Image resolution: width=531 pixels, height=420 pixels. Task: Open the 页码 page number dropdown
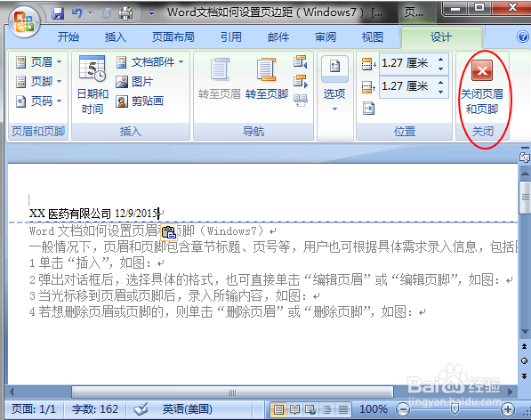tap(38, 101)
